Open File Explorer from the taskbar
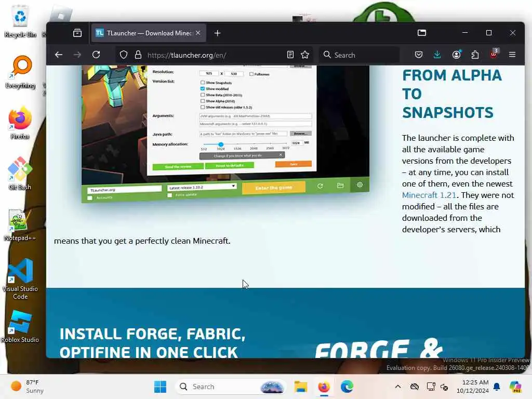 301,387
